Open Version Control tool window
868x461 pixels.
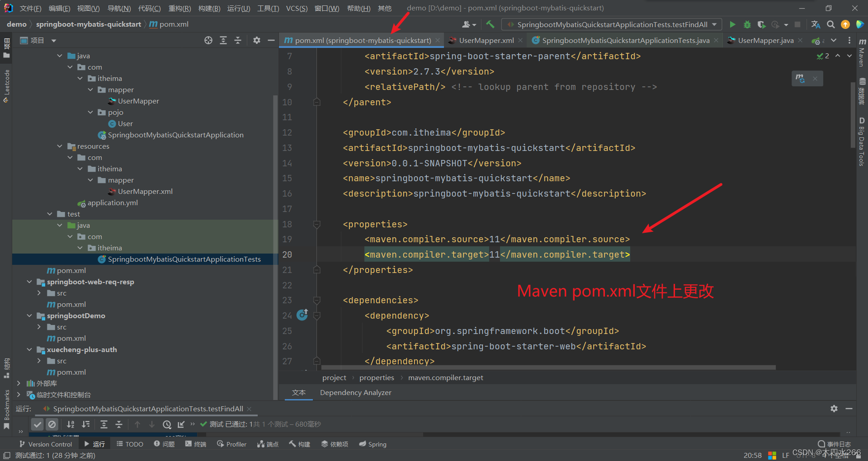[x=46, y=444]
